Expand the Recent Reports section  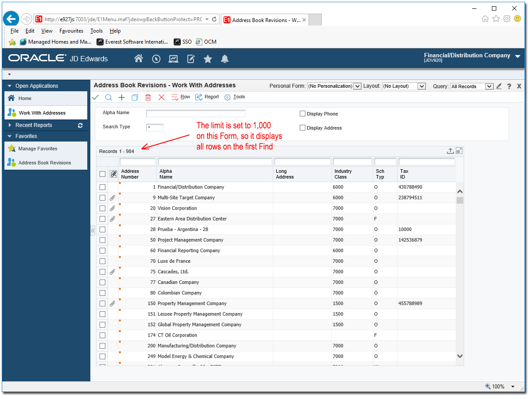click(x=9, y=125)
